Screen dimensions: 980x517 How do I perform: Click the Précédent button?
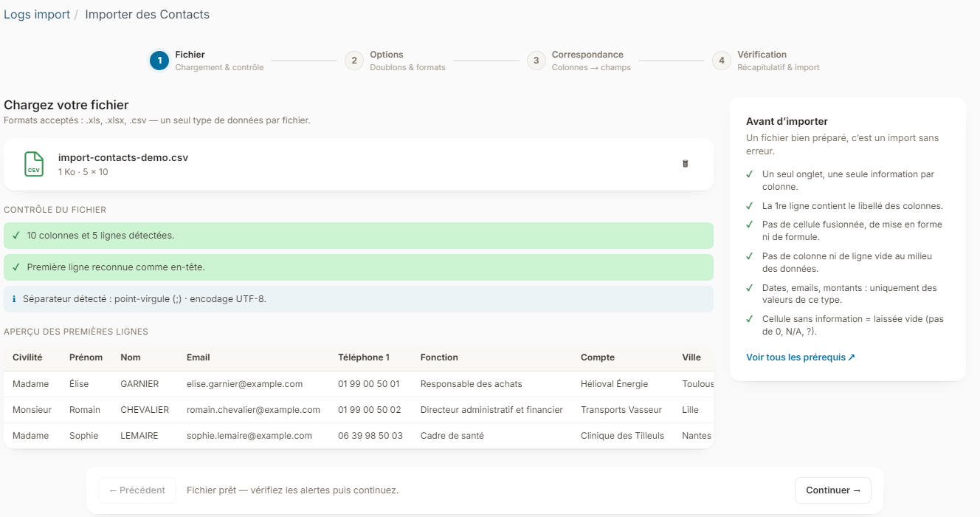coord(137,490)
